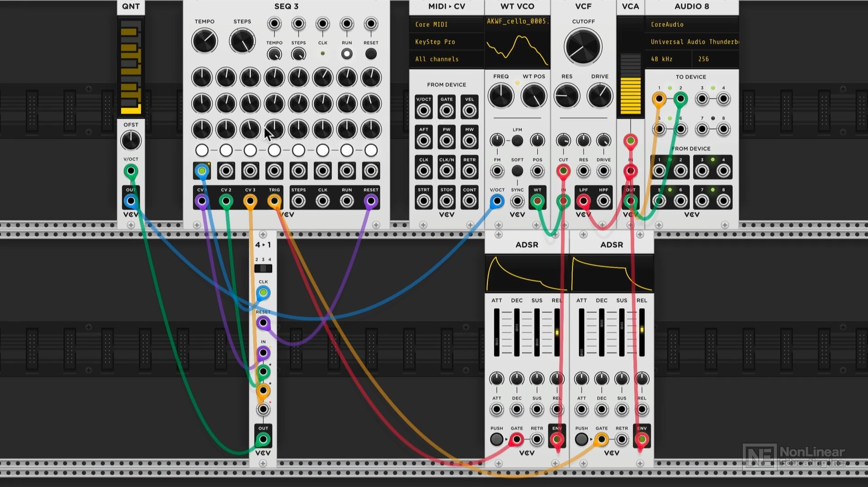This screenshot has width=868, height=487.
Task: Click the SEQ 3 large STEPS knob
Action: pyautogui.click(x=242, y=41)
